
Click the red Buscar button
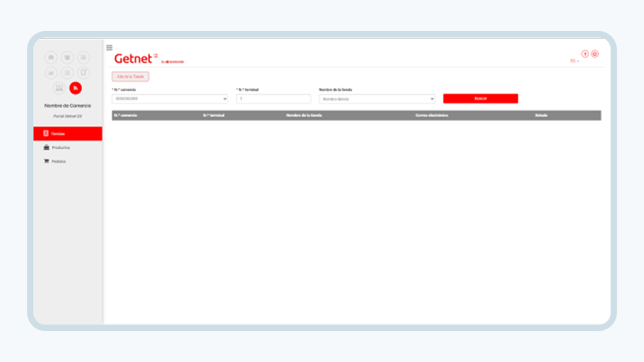click(x=481, y=98)
